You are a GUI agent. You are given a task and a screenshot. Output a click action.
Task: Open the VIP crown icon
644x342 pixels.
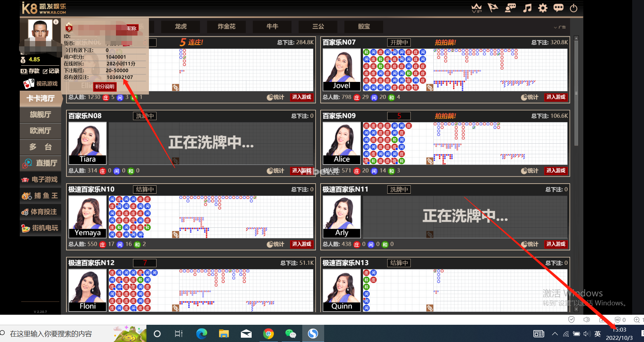pyautogui.click(x=476, y=8)
